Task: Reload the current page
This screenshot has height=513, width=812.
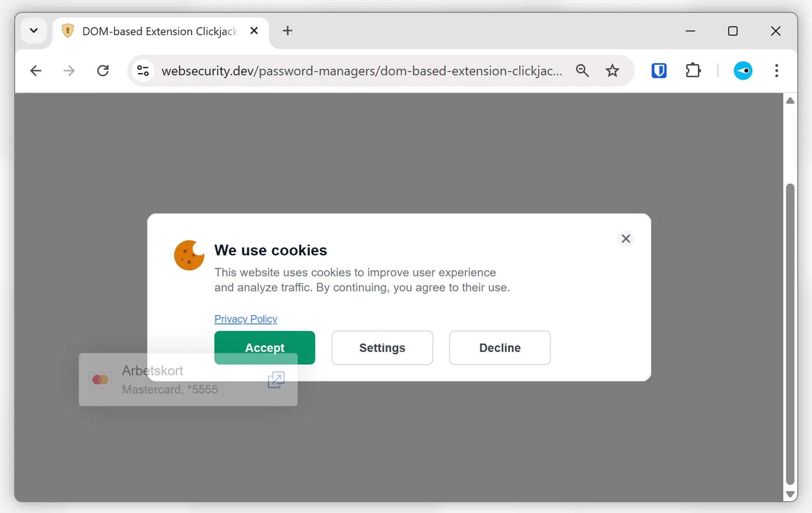Action: (x=103, y=71)
